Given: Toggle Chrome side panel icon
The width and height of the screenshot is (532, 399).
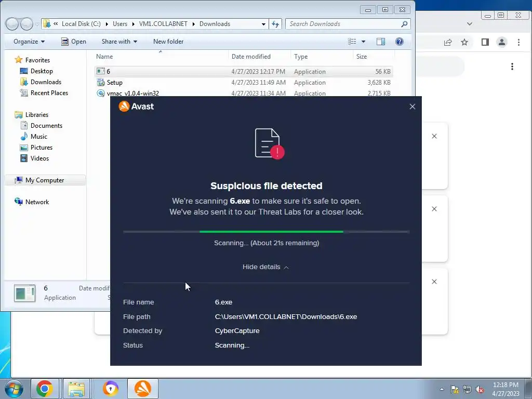Looking at the screenshot, I should [x=485, y=42].
